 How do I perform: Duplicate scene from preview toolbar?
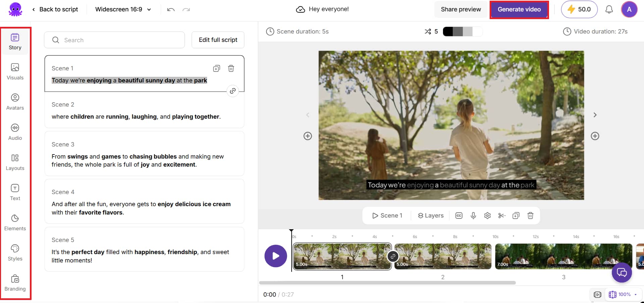(x=516, y=216)
